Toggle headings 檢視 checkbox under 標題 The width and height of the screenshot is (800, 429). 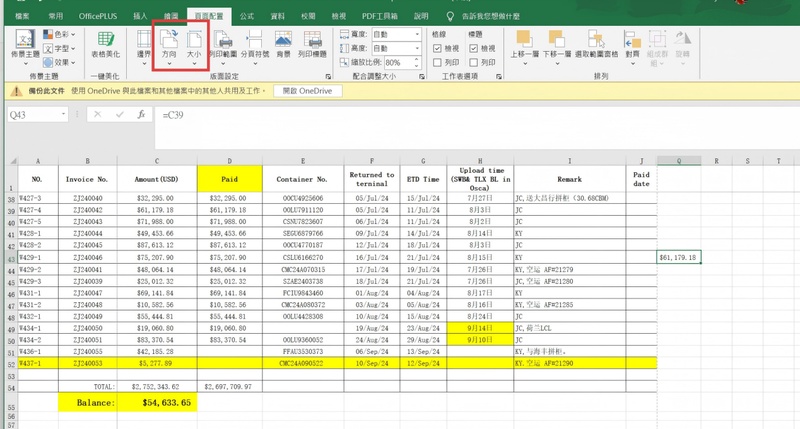point(473,48)
